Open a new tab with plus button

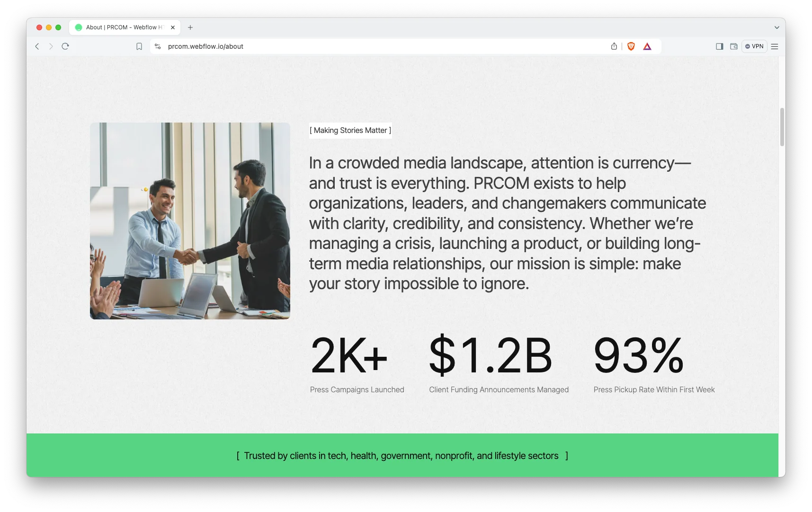tap(190, 27)
